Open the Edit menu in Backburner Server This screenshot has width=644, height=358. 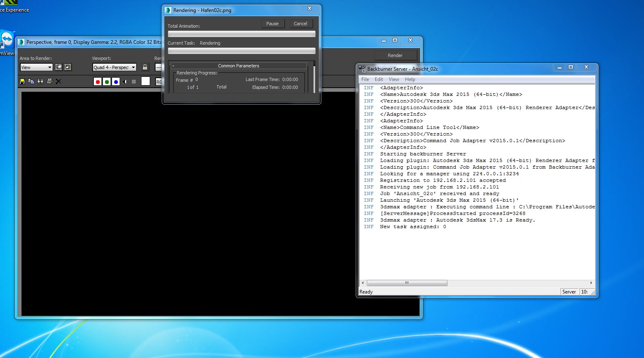pos(379,79)
